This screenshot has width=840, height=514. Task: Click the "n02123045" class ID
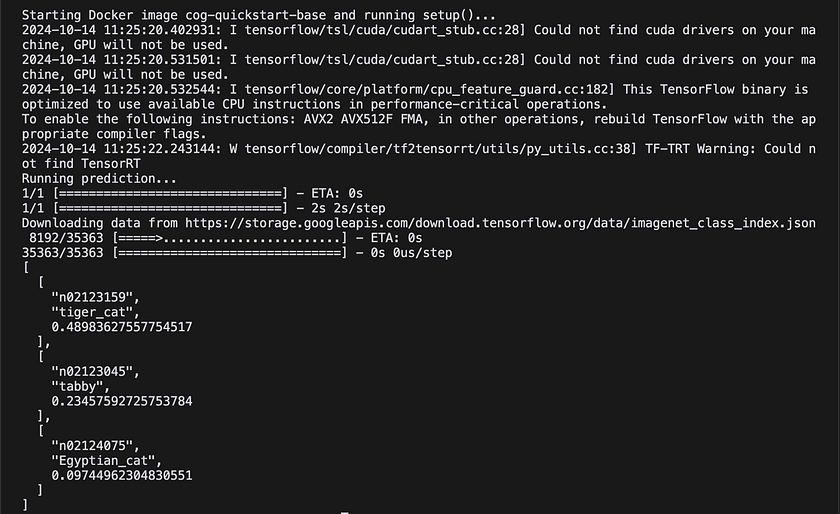[x=95, y=371]
